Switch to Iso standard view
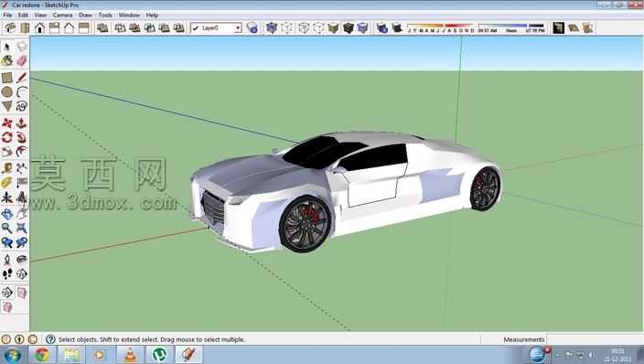 10,28
